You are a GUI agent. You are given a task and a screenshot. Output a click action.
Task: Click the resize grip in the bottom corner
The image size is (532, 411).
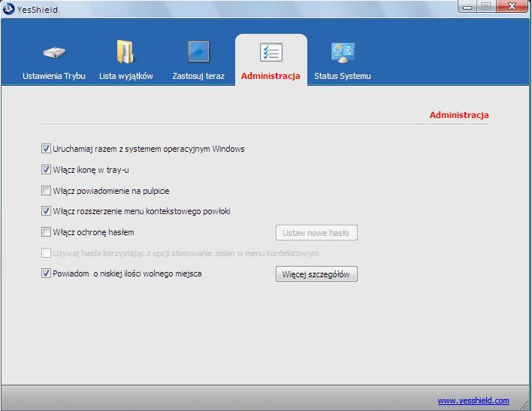pos(524,404)
